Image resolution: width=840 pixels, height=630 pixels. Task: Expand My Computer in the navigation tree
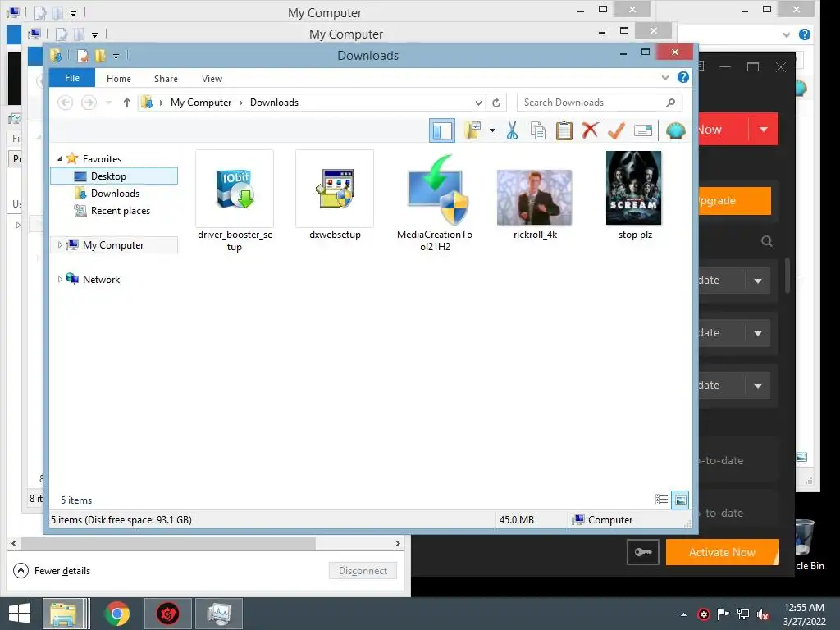[x=59, y=244]
